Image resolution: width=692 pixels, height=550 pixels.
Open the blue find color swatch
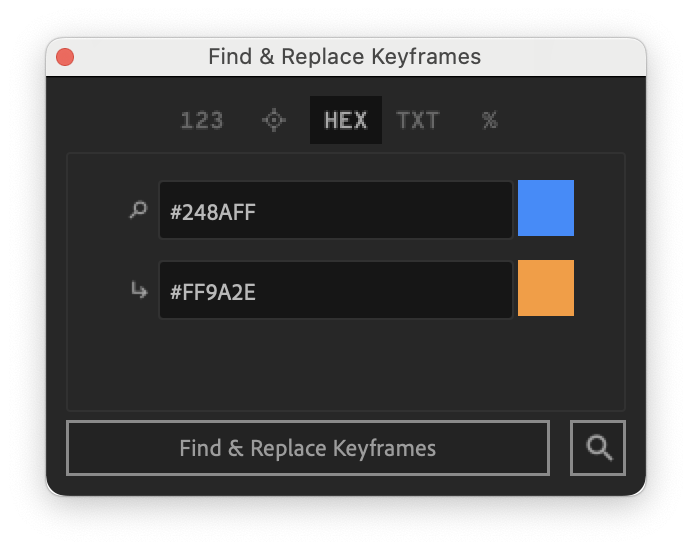point(546,208)
